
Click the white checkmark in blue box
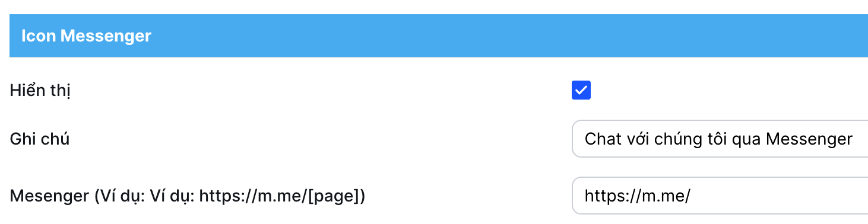pos(581,91)
